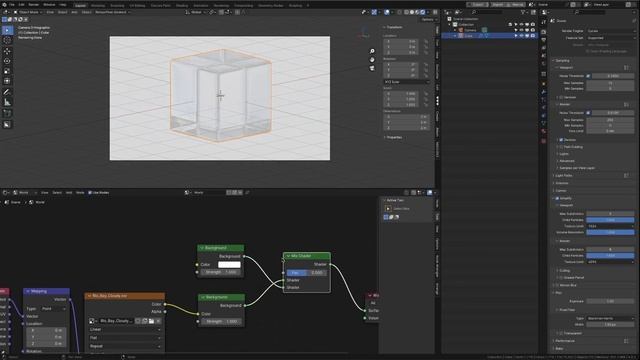640x360 pixels.
Task: Disable the checked render Denoise checkbox
Action: tap(561, 140)
